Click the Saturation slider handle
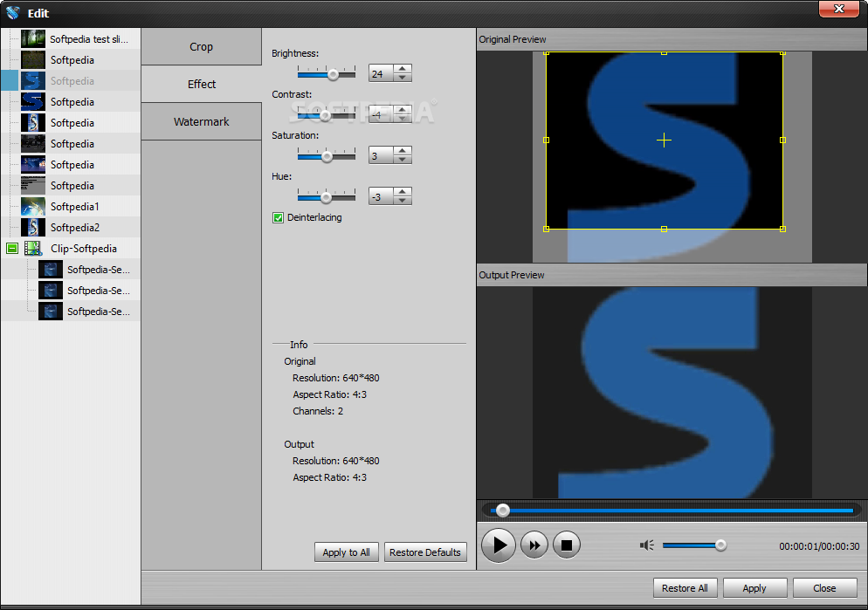 tap(327, 156)
